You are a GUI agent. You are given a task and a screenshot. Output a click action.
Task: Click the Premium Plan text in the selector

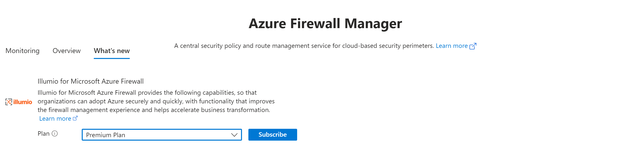coord(105,135)
